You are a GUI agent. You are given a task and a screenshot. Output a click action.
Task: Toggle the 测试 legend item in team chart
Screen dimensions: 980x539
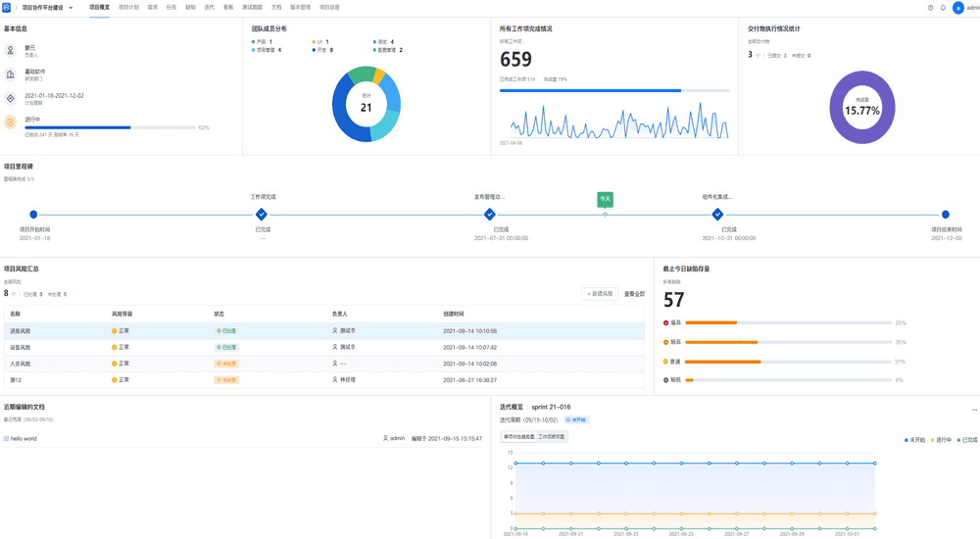click(x=384, y=42)
